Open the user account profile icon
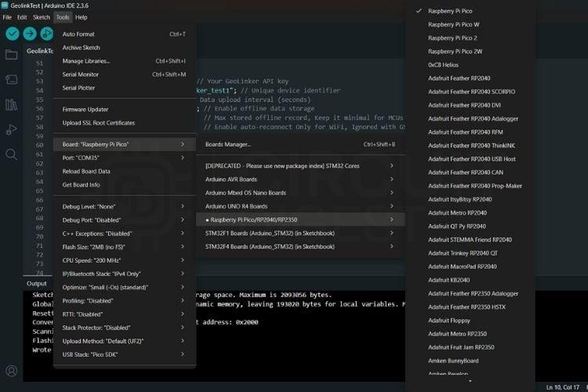This screenshot has height=392, width=588. coord(11,371)
